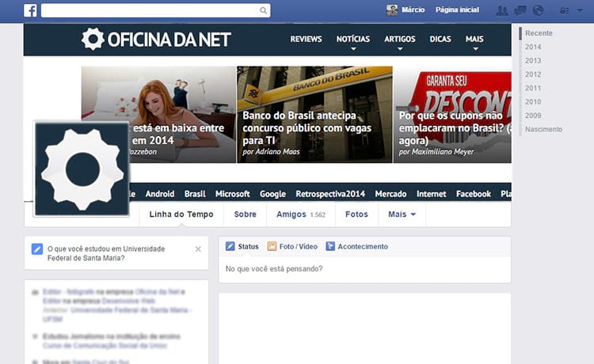Select the Facebook category link

pyautogui.click(x=474, y=194)
